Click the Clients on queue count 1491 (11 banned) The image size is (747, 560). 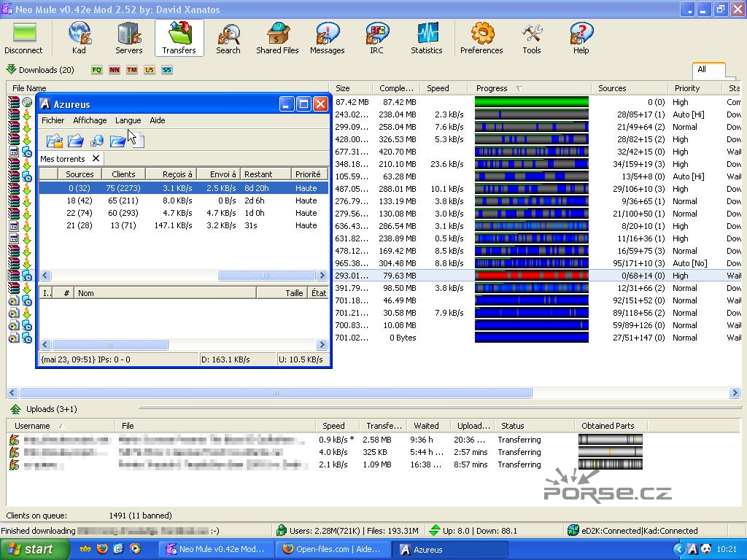(141, 516)
